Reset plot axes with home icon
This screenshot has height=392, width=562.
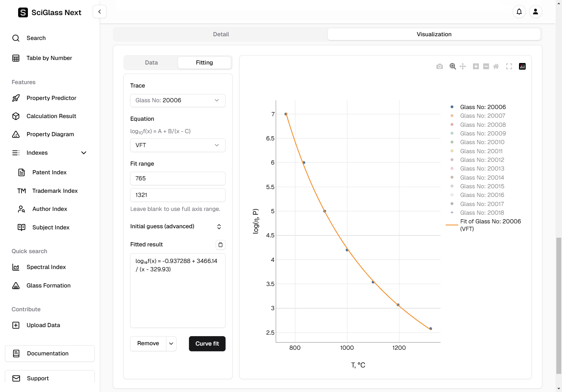click(x=496, y=66)
